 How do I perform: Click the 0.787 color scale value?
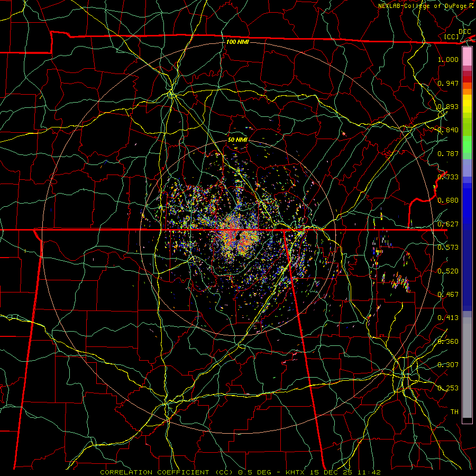coord(448,153)
